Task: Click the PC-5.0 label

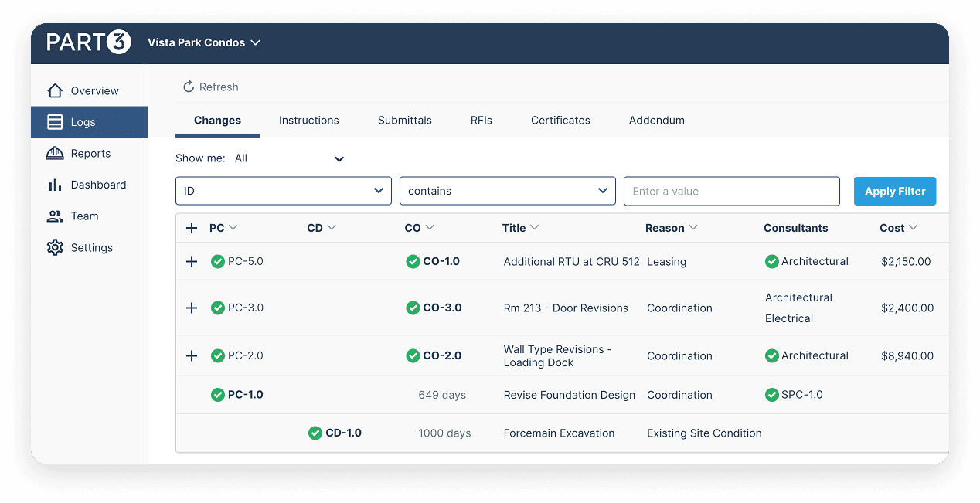Action: tap(246, 262)
